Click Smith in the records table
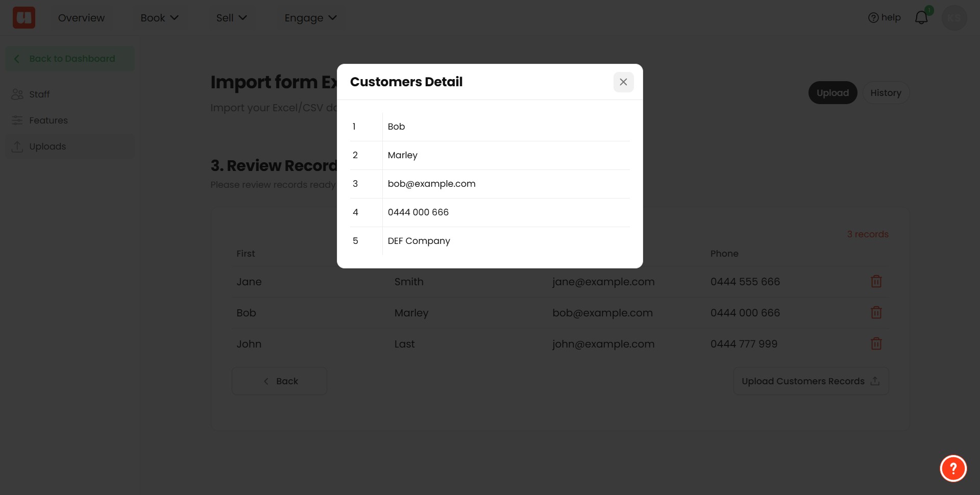The width and height of the screenshot is (980, 495). [x=409, y=282]
